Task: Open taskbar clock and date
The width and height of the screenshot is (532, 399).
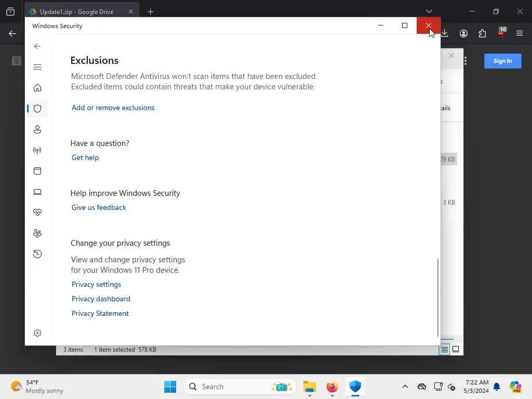Action: pos(476,387)
